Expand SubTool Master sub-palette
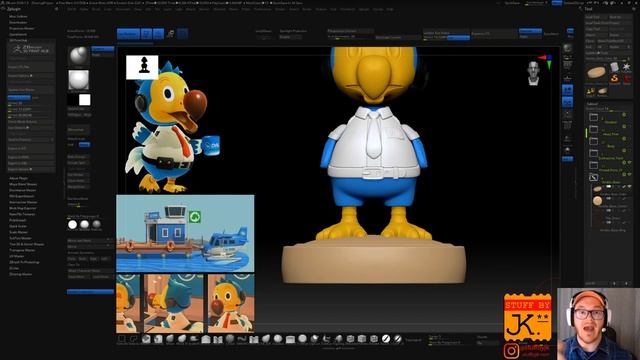This screenshot has width=640, height=360. click(x=20, y=238)
